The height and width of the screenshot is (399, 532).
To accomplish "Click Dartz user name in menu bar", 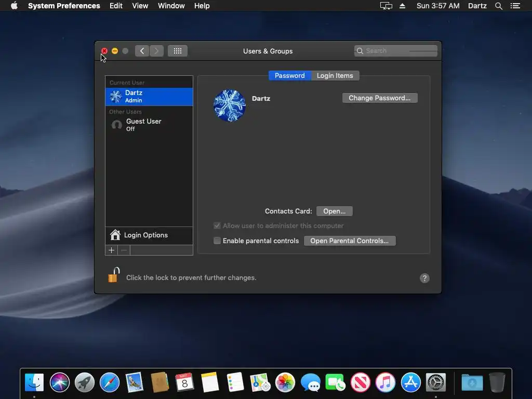I will pyautogui.click(x=477, y=6).
